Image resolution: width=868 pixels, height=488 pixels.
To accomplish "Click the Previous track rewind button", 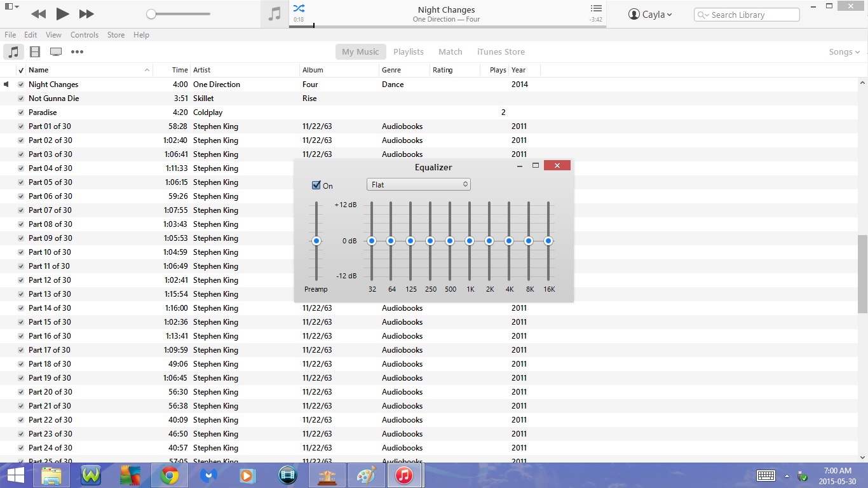I will (x=38, y=13).
